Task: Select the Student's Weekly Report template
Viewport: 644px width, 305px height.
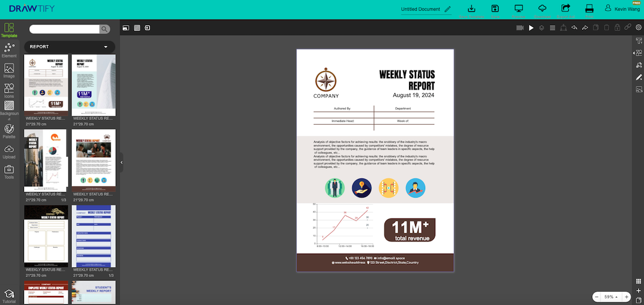Action: click(94, 292)
